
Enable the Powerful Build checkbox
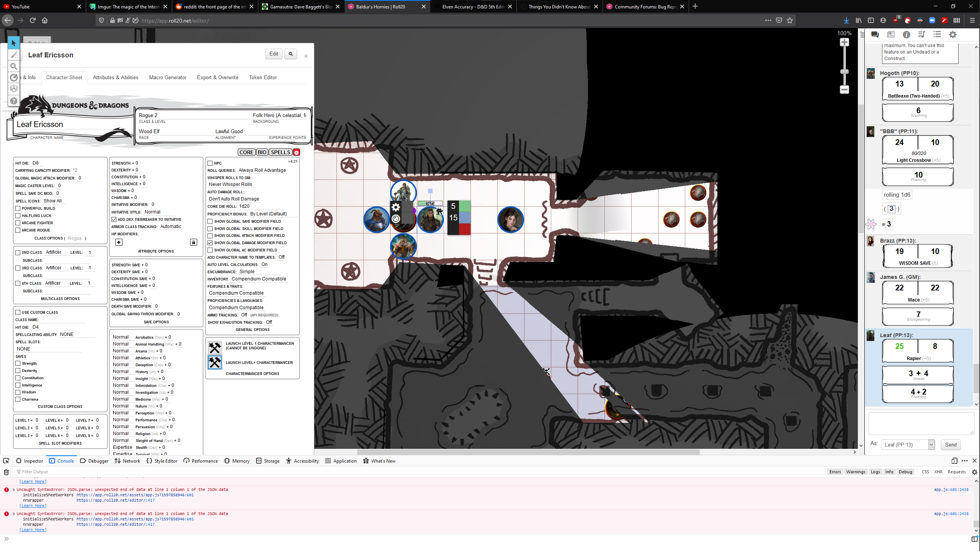pos(18,209)
